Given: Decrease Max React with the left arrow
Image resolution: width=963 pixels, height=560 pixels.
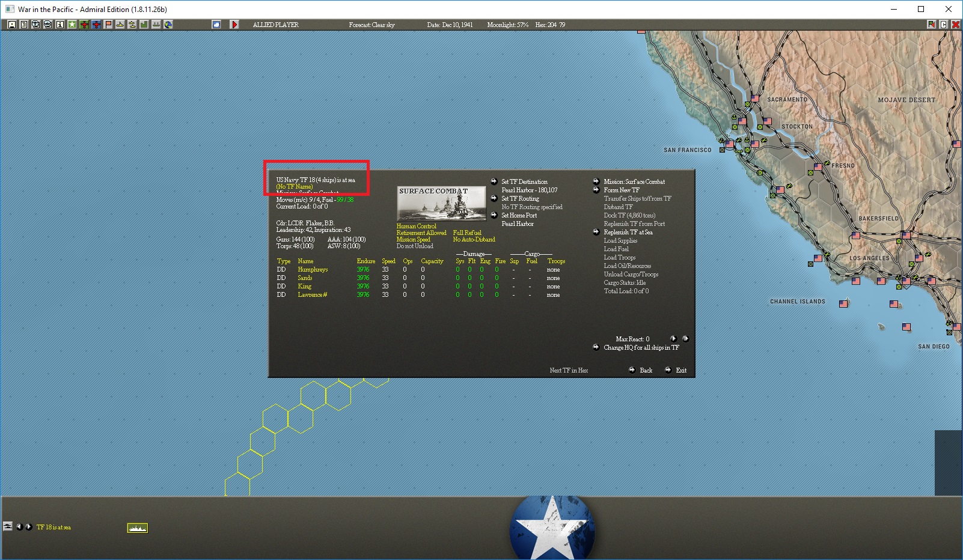Looking at the screenshot, I should 673,339.
